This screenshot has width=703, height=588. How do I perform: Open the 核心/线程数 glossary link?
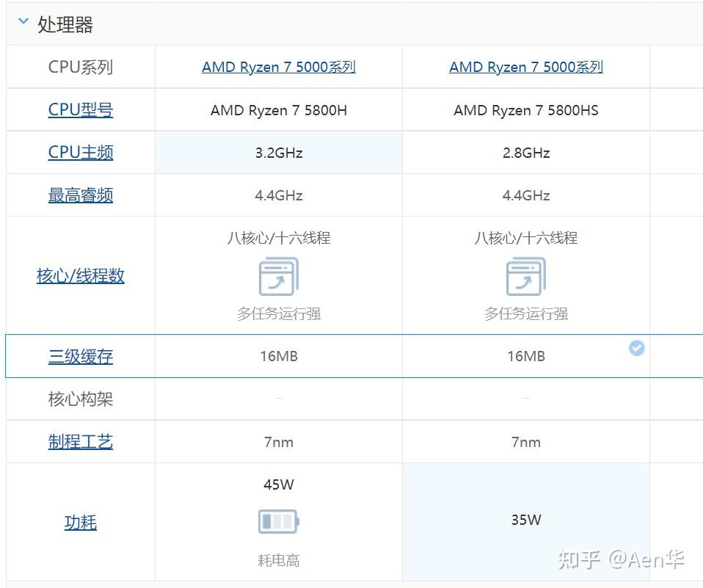click(x=81, y=275)
